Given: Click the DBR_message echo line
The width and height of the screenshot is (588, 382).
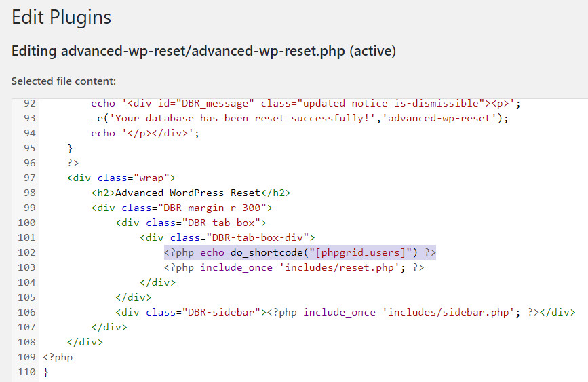Looking at the screenshot, I should [305, 104].
